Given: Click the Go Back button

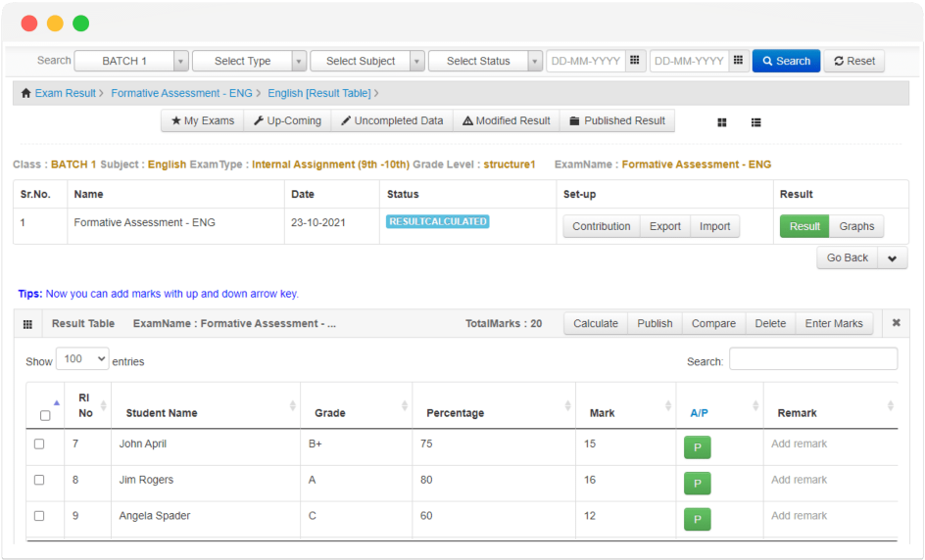Looking at the screenshot, I should click(x=848, y=258).
